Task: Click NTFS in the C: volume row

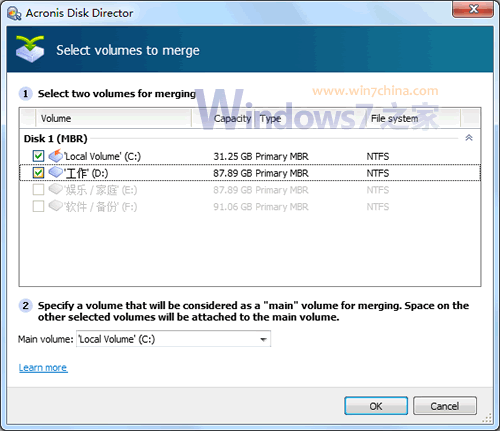Action: [x=378, y=156]
